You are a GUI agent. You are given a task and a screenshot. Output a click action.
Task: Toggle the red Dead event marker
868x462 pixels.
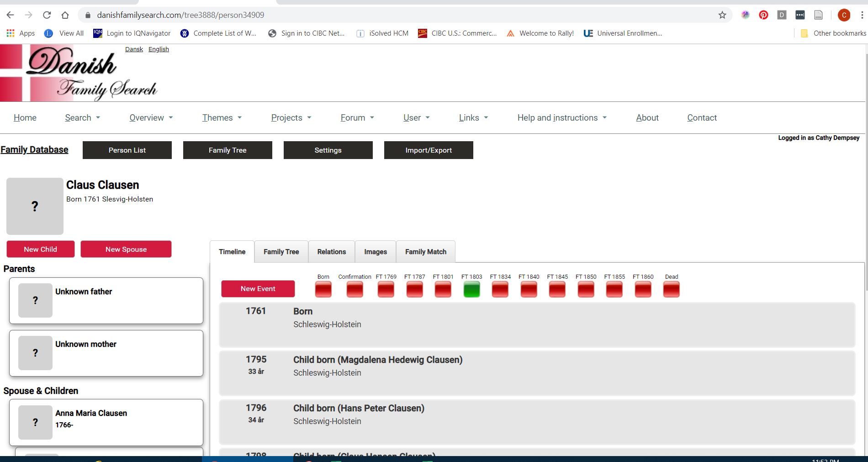coord(671,289)
